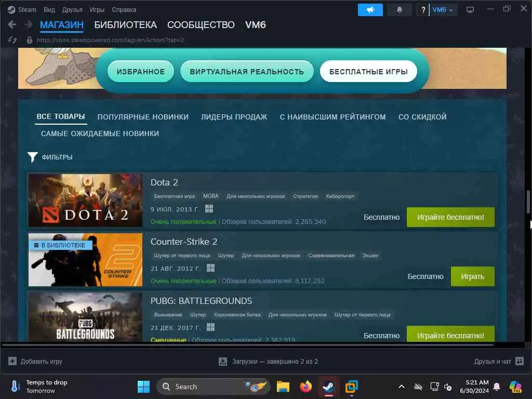Viewport: 532px width, 399px height.
Task: Open the friends and chat icon
Action: coord(520,361)
